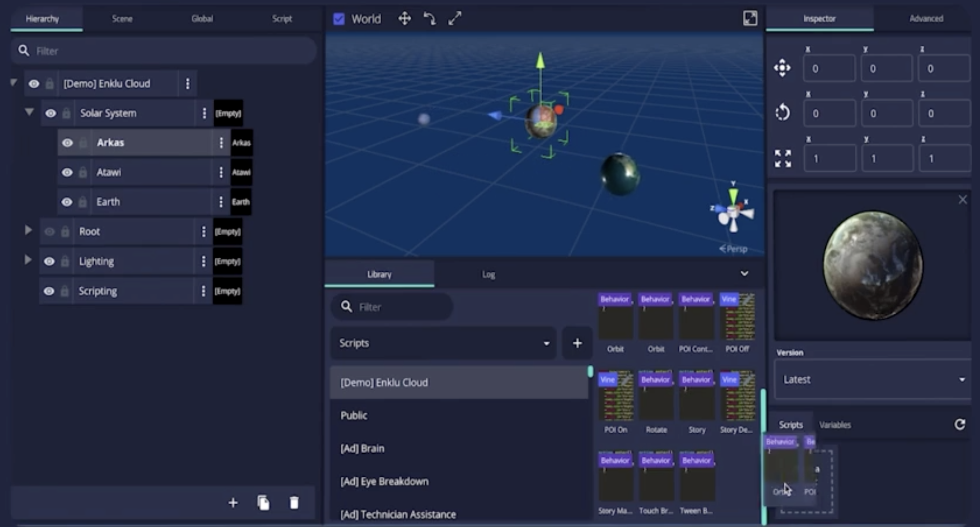The width and height of the screenshot is (980, 527).
Task: Collapse the Solar System tree node
Action: point(29,112)
